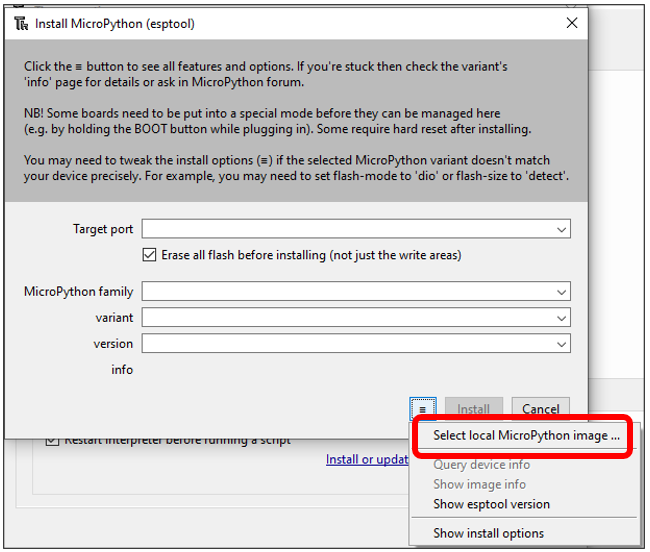Click the Install button

473,409
